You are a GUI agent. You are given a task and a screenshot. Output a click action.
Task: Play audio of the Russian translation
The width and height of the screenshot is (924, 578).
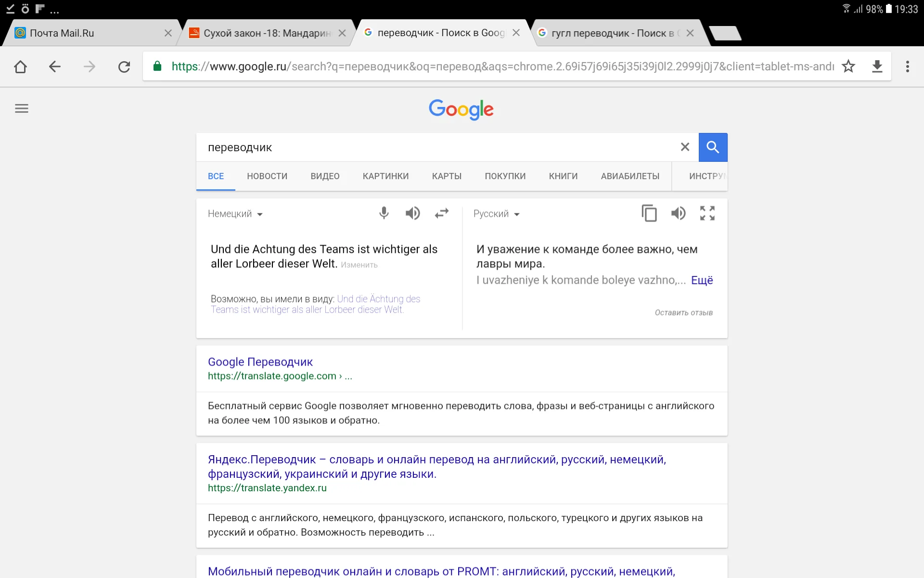point(678,213)
